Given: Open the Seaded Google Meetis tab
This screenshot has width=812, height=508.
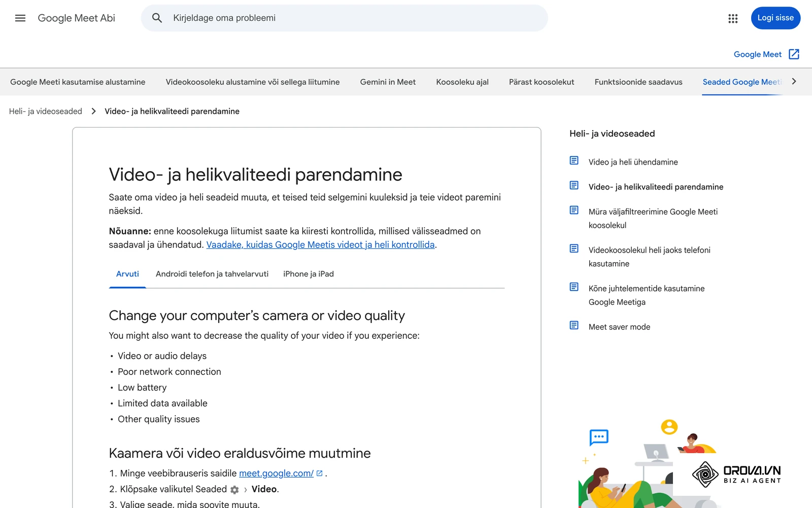Looking at the screenshot, I should [742, 82].
